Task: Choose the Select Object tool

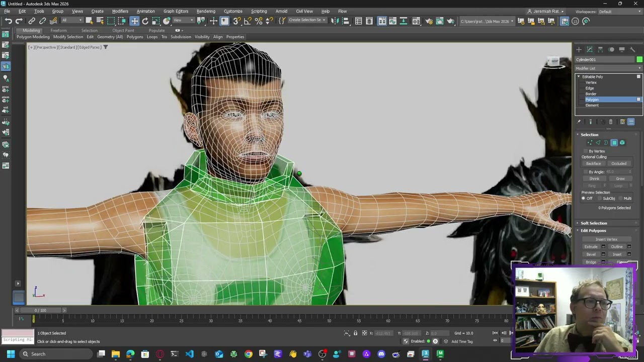Action: coord(89,21)
